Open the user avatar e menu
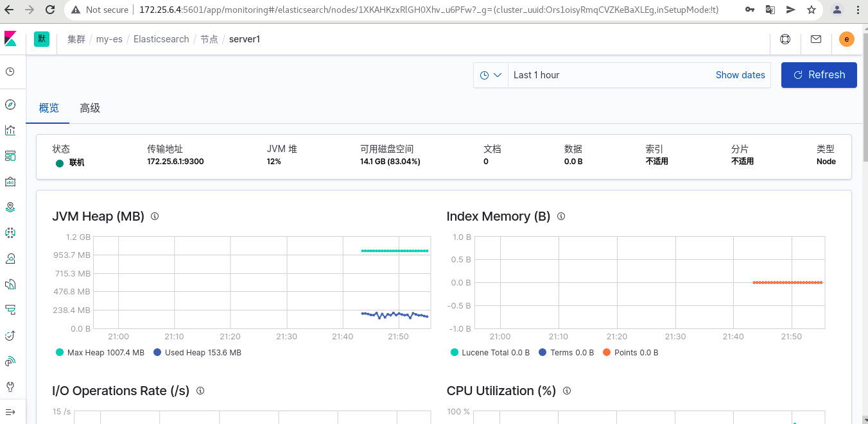Screen dimensions: 868x424 (x=847, y=39)
